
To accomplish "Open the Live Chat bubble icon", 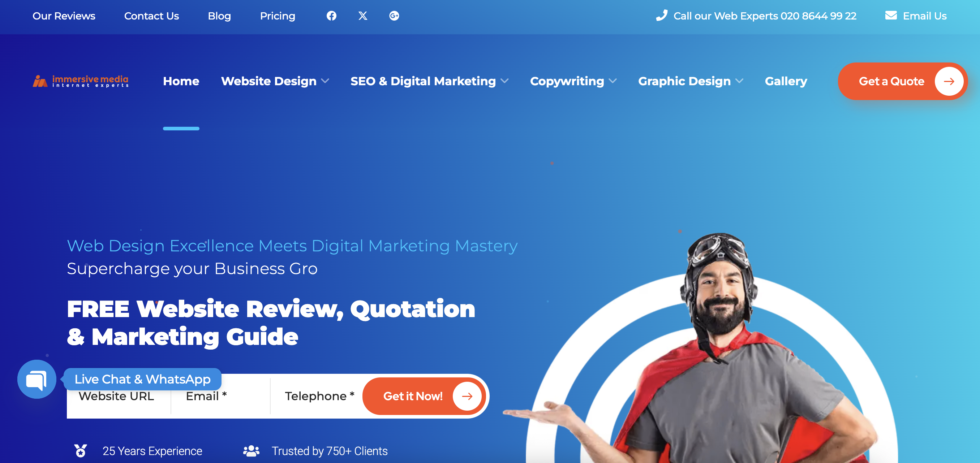I will tap(36, 379).
